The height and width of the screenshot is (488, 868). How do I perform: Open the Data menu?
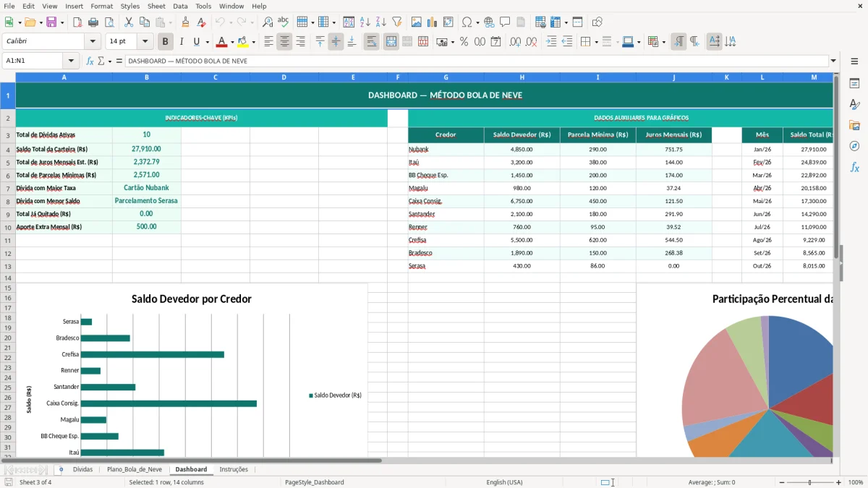coord(180,6)
